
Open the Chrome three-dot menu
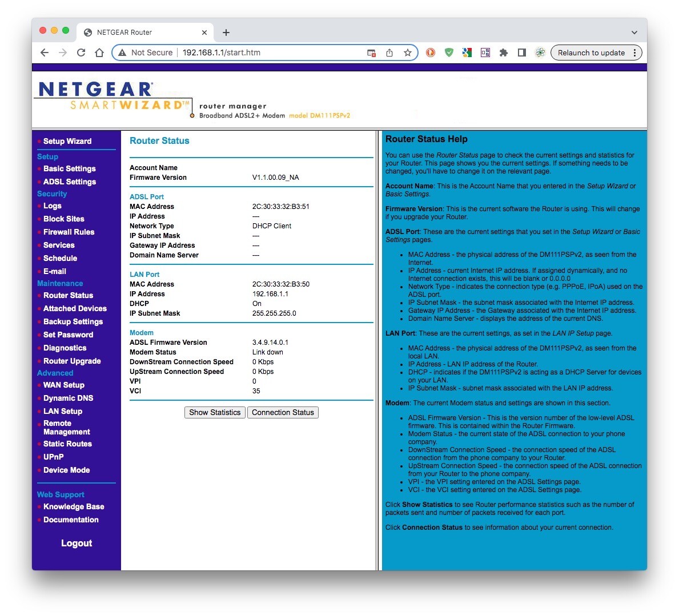tap(635, 53)
